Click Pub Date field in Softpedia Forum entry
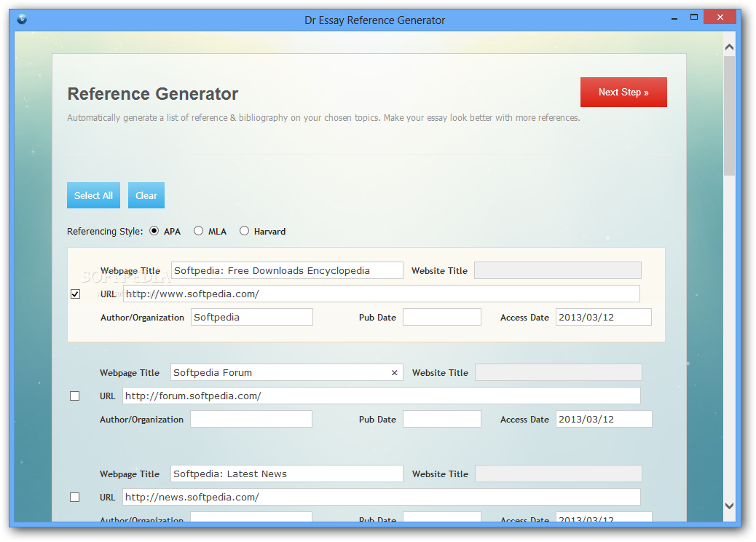The image size is (756, 542). [442, 419]
